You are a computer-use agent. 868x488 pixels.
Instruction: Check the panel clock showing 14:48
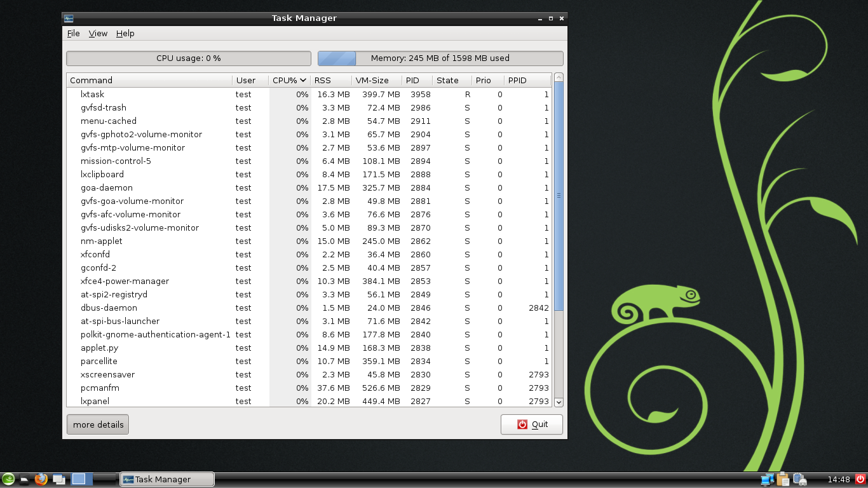pyautogui.click(x=839, y=479)
